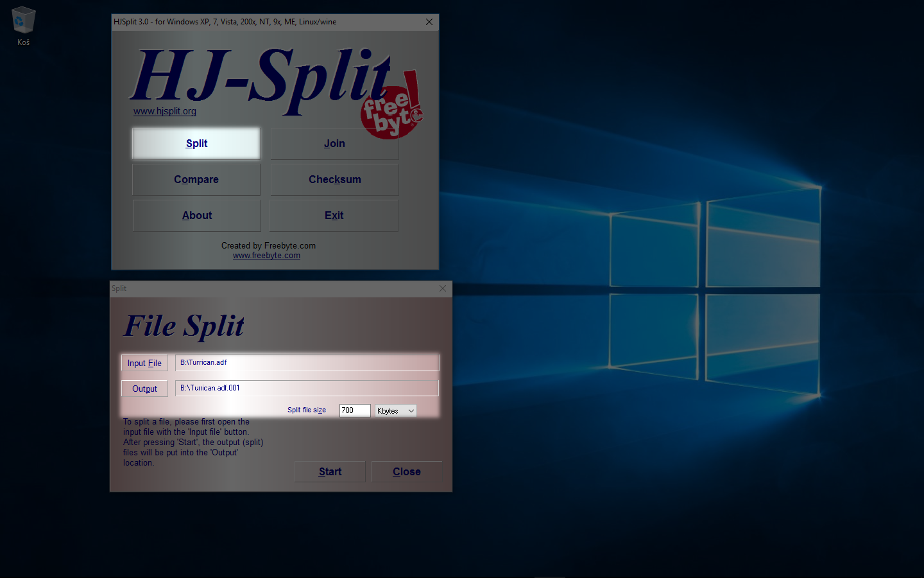Open the Compare function in HJSplit
Viewport: 924px width, 578px height.
click(x=196, y=179)
